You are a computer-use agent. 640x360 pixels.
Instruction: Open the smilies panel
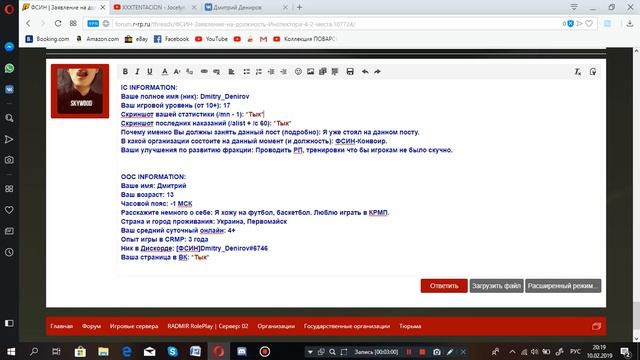pos(298,71)
